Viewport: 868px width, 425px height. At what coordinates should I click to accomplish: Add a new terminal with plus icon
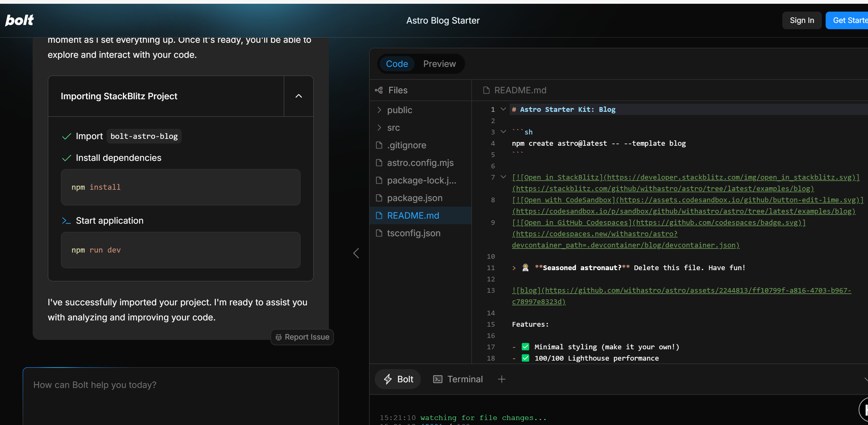pyautogui.click(x=501, y=379)
